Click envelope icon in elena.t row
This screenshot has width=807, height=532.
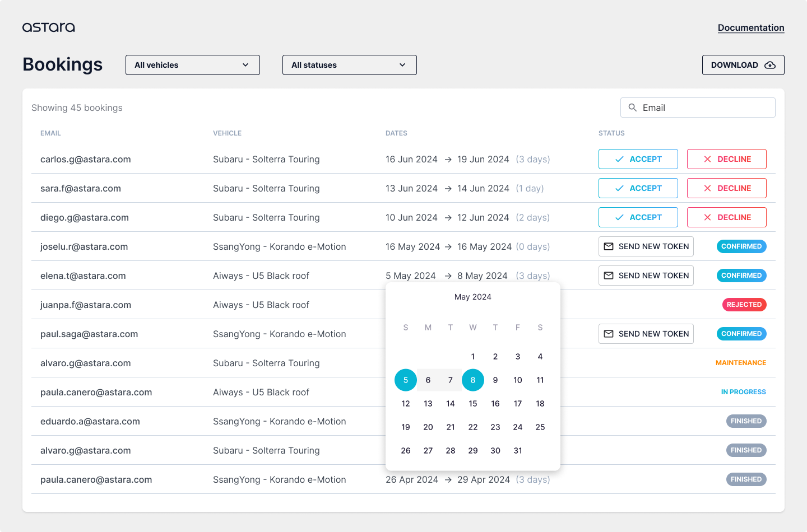609,276
